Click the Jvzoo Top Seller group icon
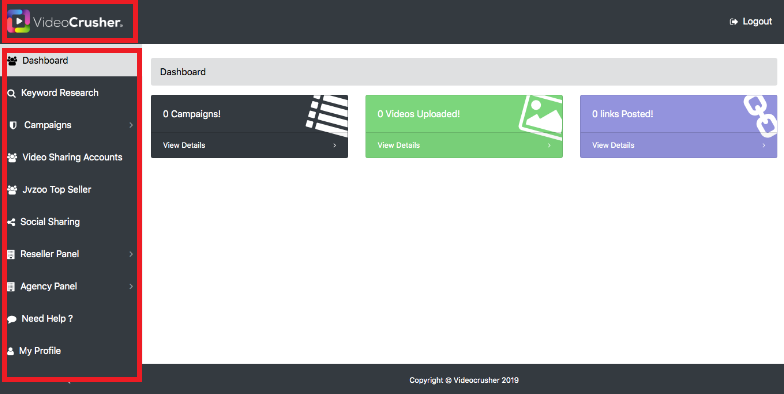Image resolution: width=784 pixels, height=394 pixels. [12, 190]
